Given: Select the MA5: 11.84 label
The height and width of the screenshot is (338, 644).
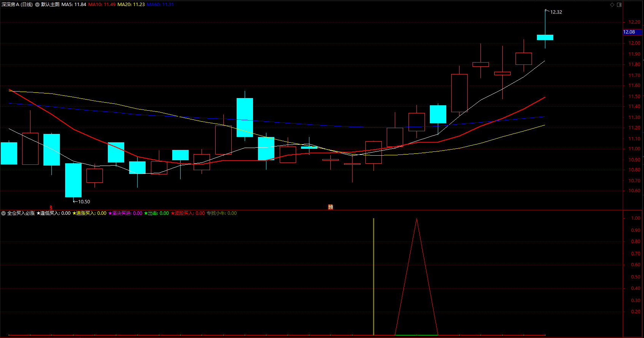Looking at the screenshot, I should (74, 5).
